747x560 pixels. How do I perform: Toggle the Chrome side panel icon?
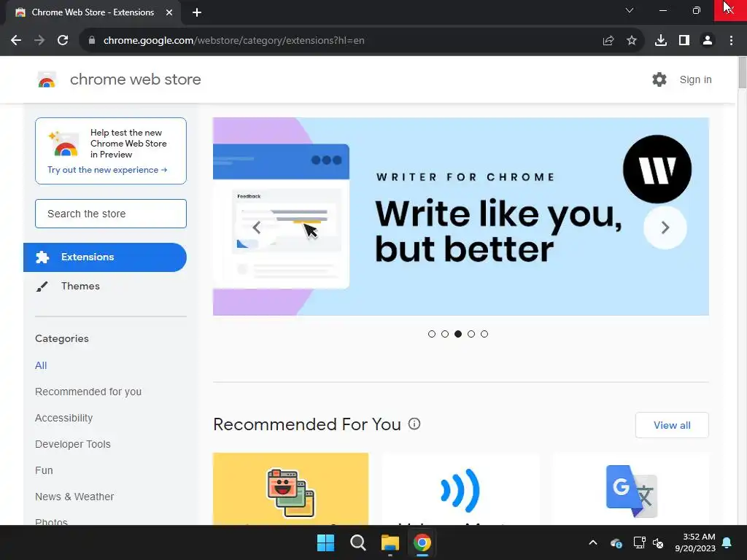(684, 41)
